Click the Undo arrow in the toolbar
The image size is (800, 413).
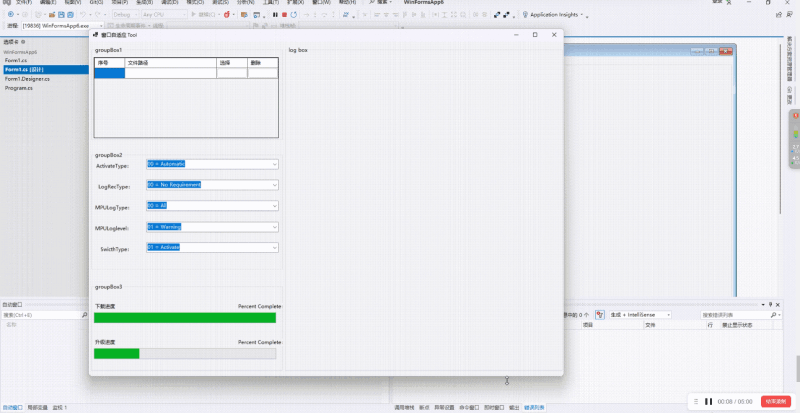pos(83,15)
